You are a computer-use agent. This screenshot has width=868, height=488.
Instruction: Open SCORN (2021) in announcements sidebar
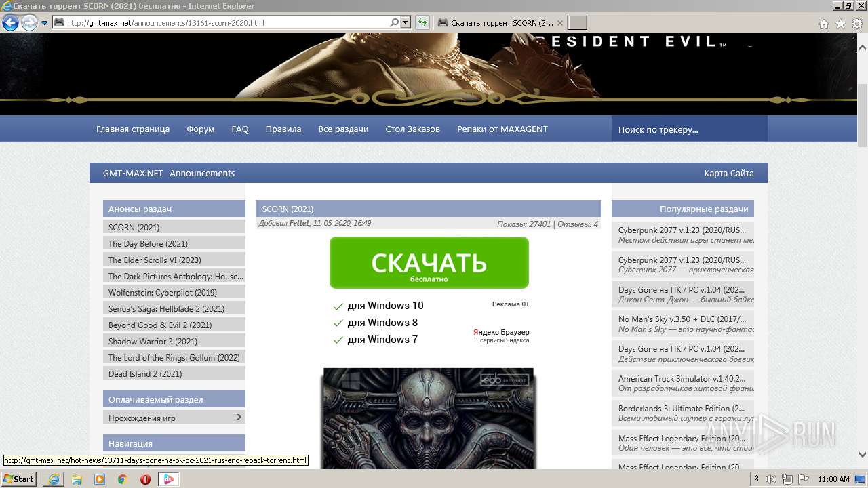(174, 227)
